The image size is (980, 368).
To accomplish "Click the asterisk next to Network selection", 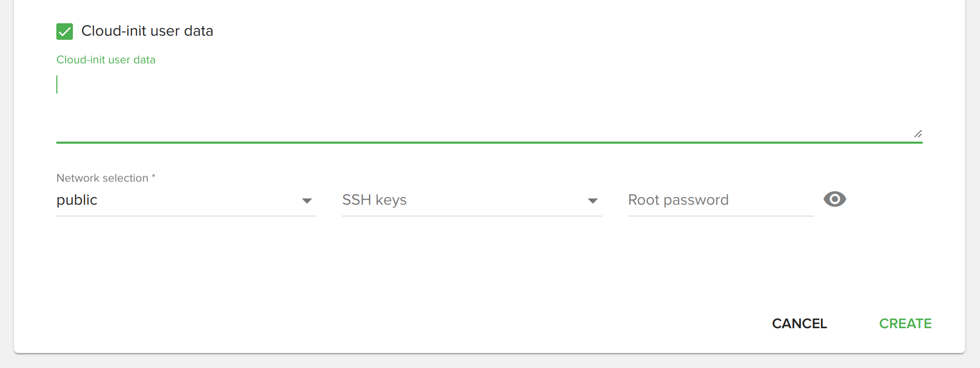I will [x=154, y=177].
